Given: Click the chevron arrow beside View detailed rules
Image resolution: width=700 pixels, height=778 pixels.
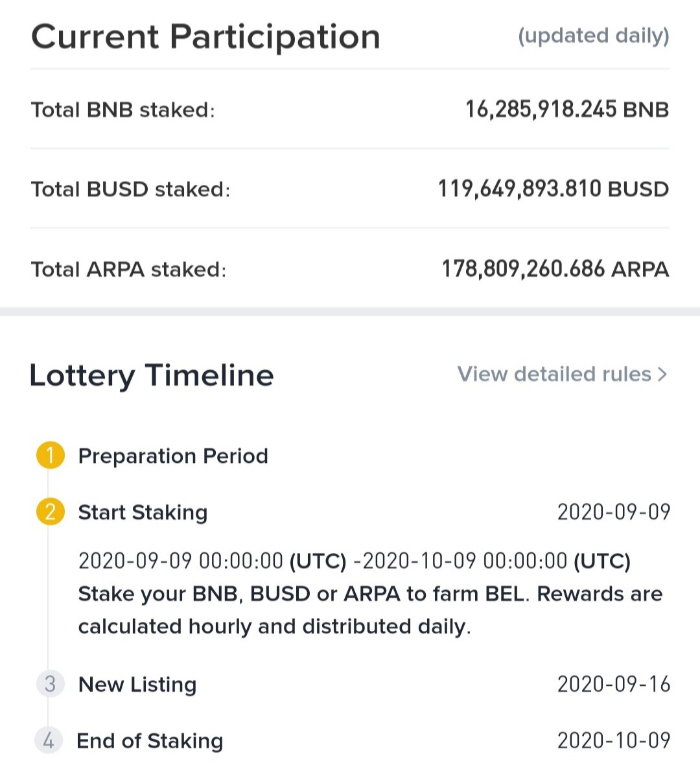Looking at the screenshot, I should click(x=662, y=374).
